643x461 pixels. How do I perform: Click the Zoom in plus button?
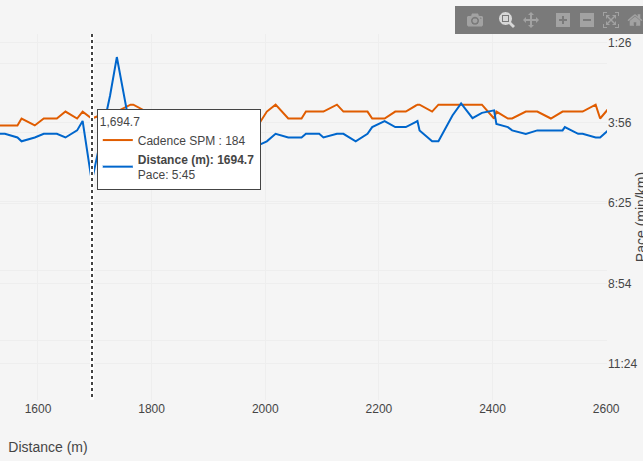tap(563, 20)
